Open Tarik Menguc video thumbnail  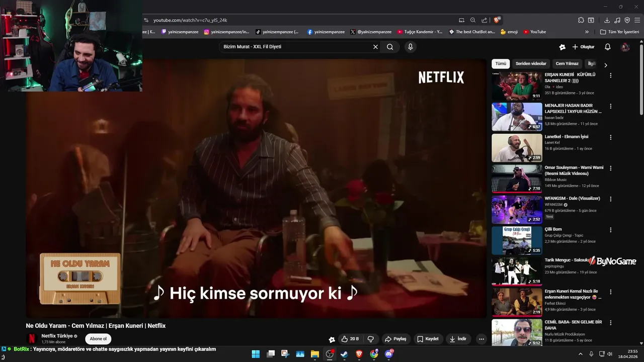pos(517,271)
